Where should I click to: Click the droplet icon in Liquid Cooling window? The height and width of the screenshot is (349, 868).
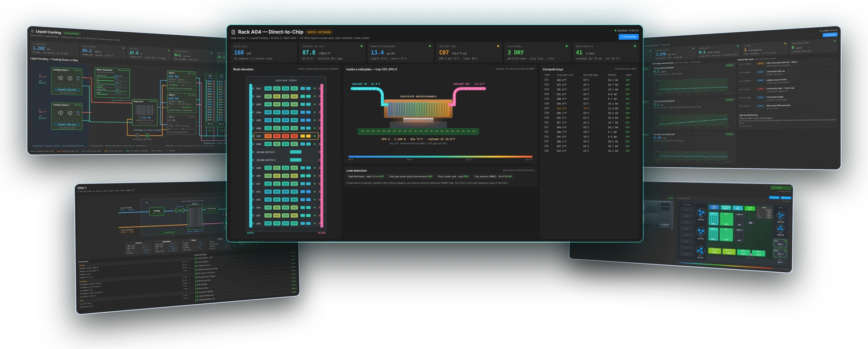[x=32, y=31]
